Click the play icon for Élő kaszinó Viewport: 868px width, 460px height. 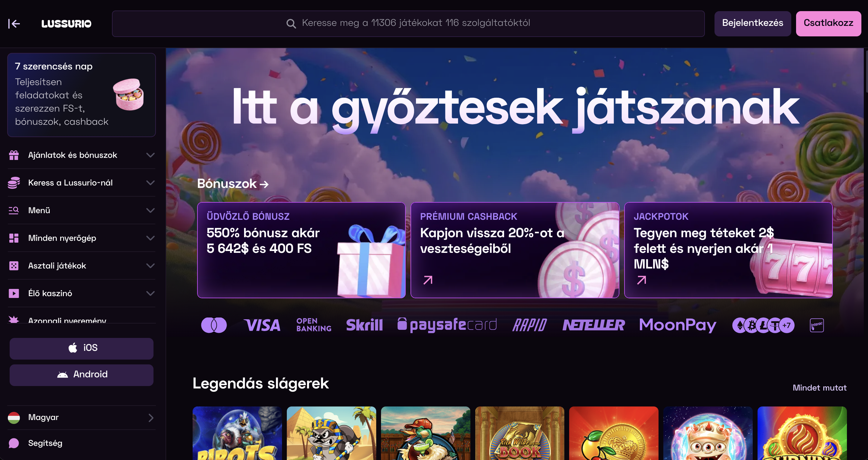(14, 293)
